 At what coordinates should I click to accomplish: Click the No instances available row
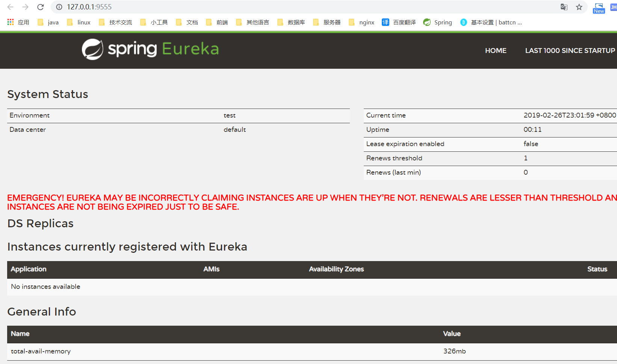tap(312, 287)
